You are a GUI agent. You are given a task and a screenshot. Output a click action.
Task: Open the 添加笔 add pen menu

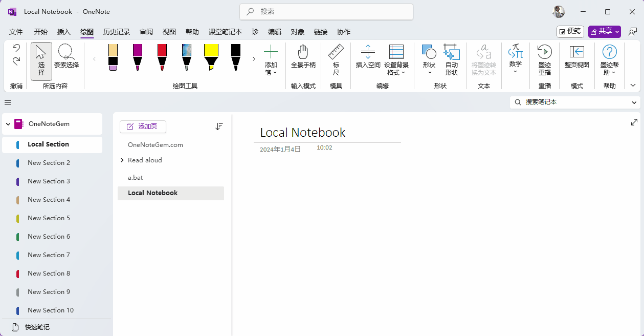(271, 60)
